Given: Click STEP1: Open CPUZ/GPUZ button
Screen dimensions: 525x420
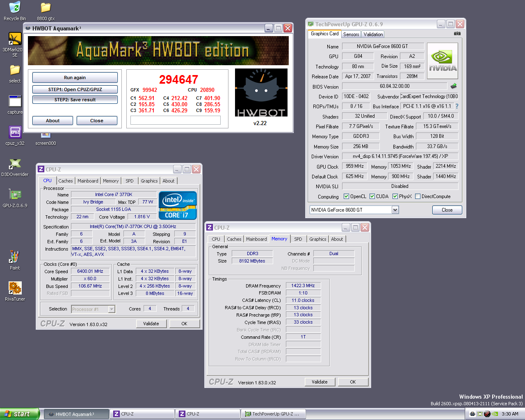Looking at the screenshot, I should click(75, 89).
